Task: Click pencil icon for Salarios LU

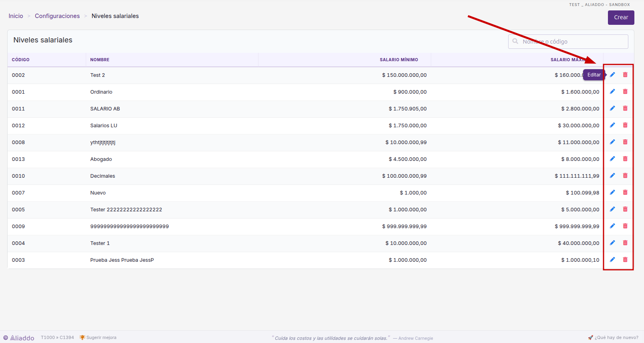Action: 612,125
